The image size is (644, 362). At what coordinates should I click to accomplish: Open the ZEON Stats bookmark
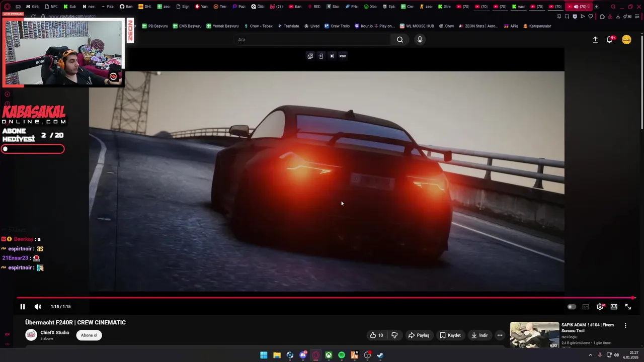(x=478, y=26)
